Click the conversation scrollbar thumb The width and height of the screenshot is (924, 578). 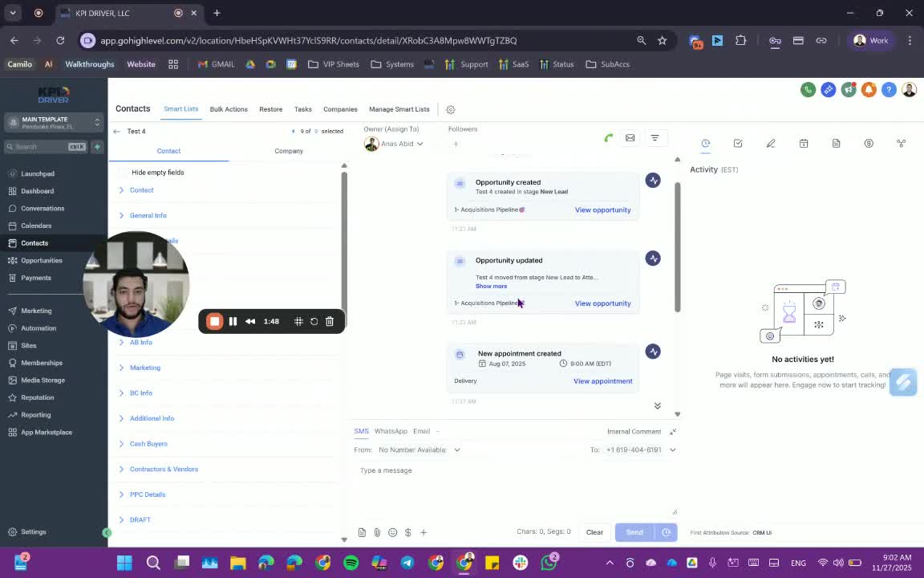point(678,248)
